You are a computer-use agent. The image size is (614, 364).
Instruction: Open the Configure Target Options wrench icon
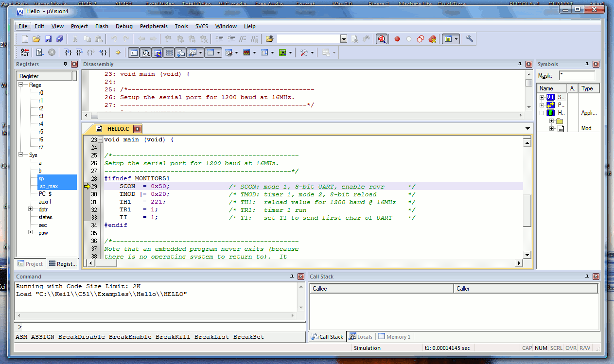(x=470, y=38)
